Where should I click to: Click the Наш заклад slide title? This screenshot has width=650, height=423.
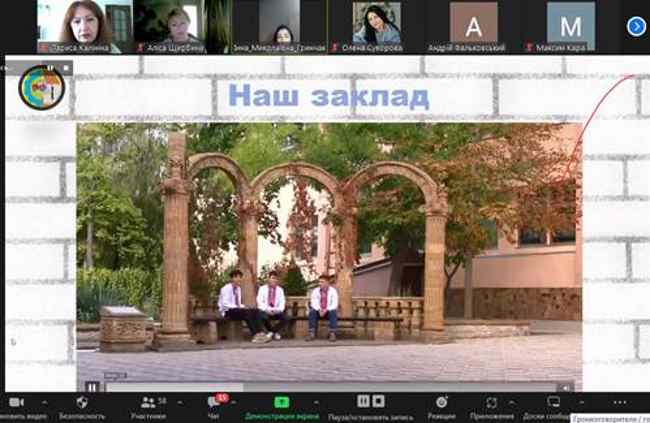(x=328, y=95)
